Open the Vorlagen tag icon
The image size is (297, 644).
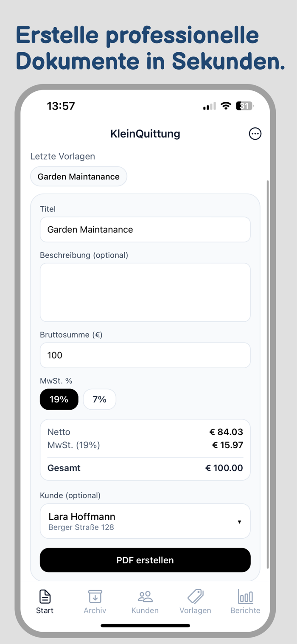pyautogui.click(x=195, y=596)
